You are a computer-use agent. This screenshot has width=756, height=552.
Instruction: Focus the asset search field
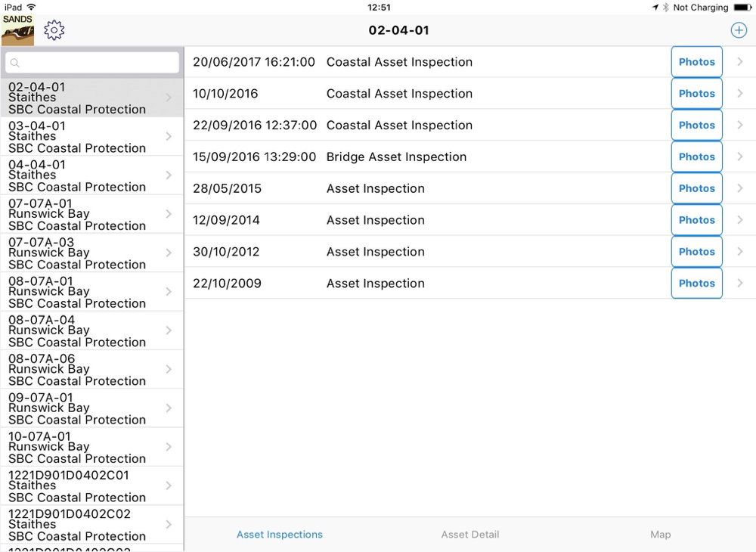coord(92,63)
